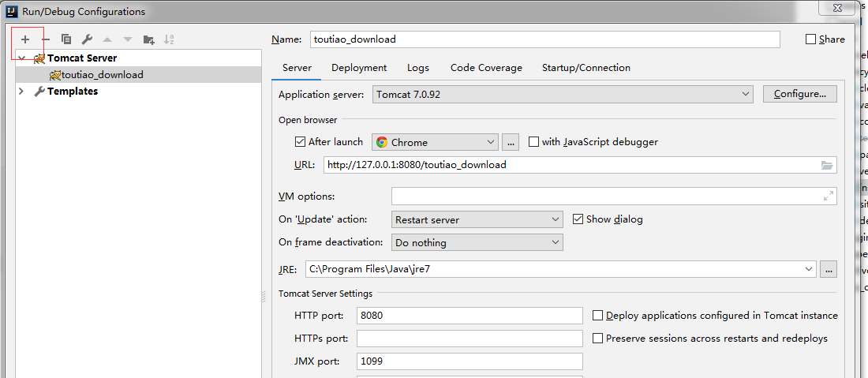Screen dimensions: 868x378
Task: Enable Deploy applications configured in Tomcat instance
Action: coord(598,316)
